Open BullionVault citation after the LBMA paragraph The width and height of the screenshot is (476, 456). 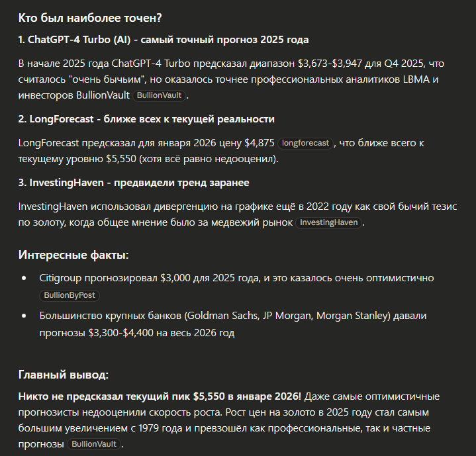[158, 95]
